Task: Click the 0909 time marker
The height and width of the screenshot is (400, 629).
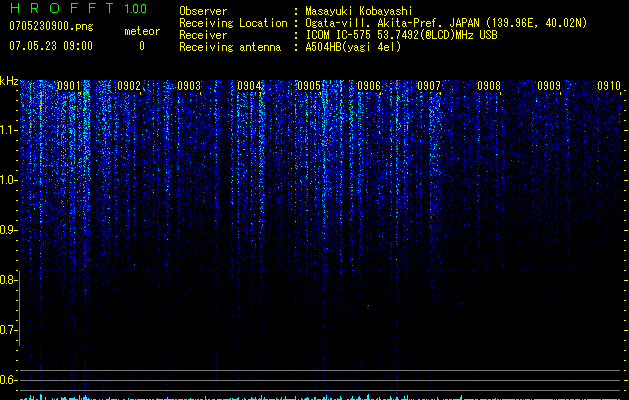Action: click(549, 86)
